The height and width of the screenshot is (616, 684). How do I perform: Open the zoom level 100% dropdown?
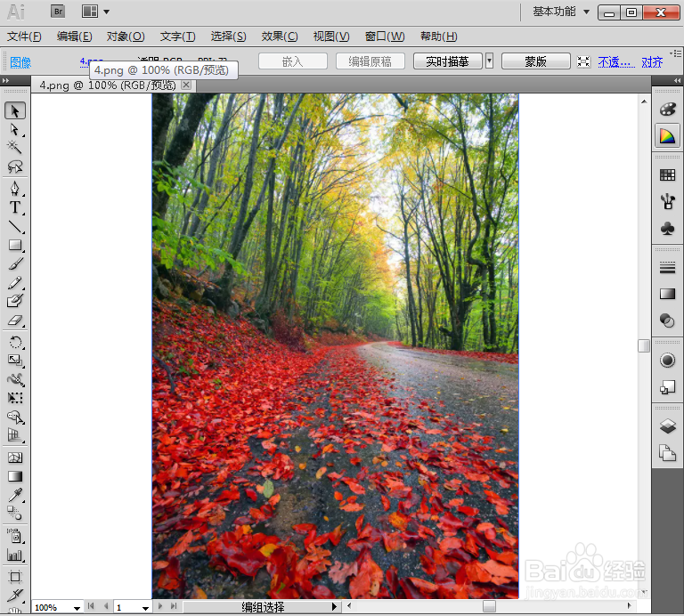[x=77, y=608]
